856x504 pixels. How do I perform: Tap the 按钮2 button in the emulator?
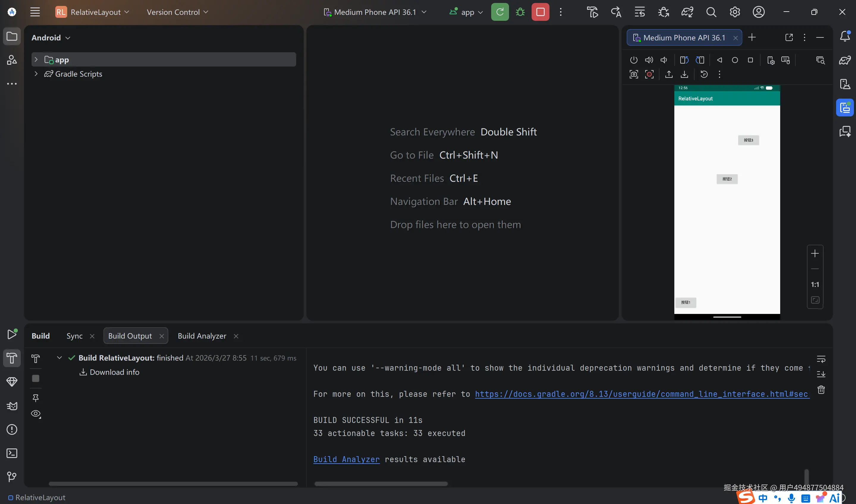[727, 179]
